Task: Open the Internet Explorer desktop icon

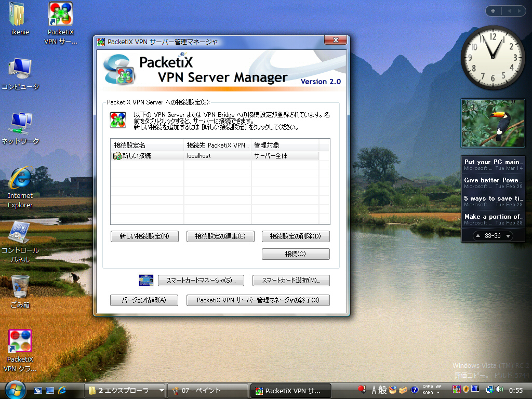Action: pyautogui.click(x=20, y=179)
